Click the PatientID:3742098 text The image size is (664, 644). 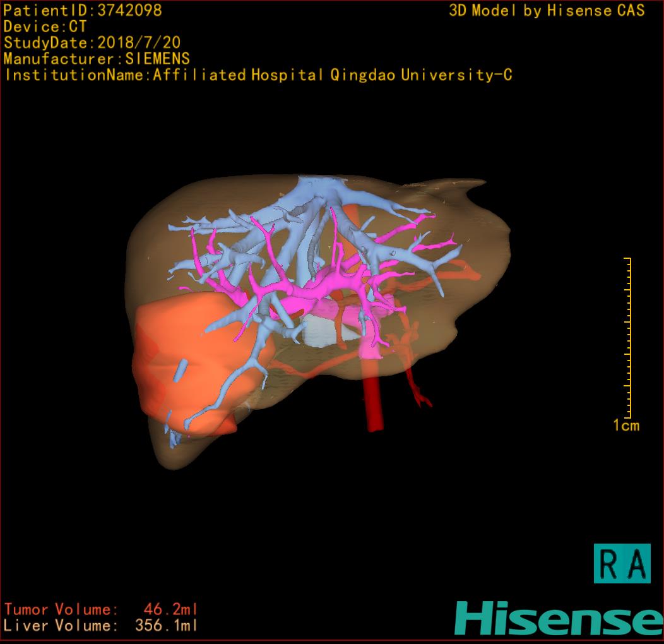[x=83, y=11]
